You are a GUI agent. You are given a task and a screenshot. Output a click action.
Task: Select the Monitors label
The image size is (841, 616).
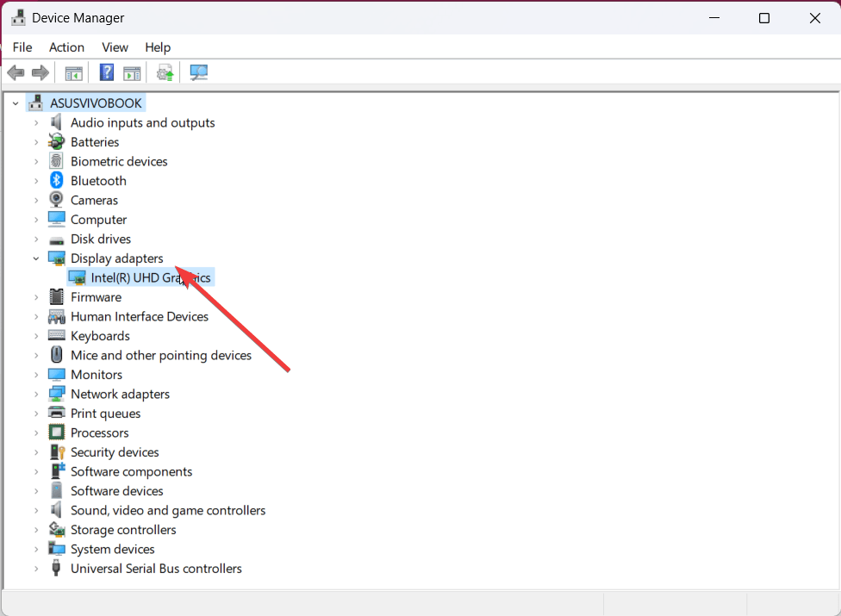(x=97, y=375)
